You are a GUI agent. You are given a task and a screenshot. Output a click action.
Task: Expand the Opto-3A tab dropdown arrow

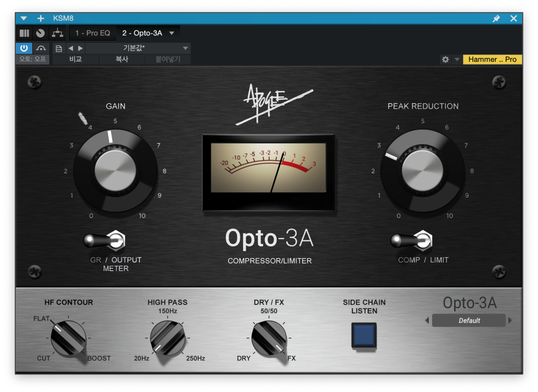[x=172, y=33]
